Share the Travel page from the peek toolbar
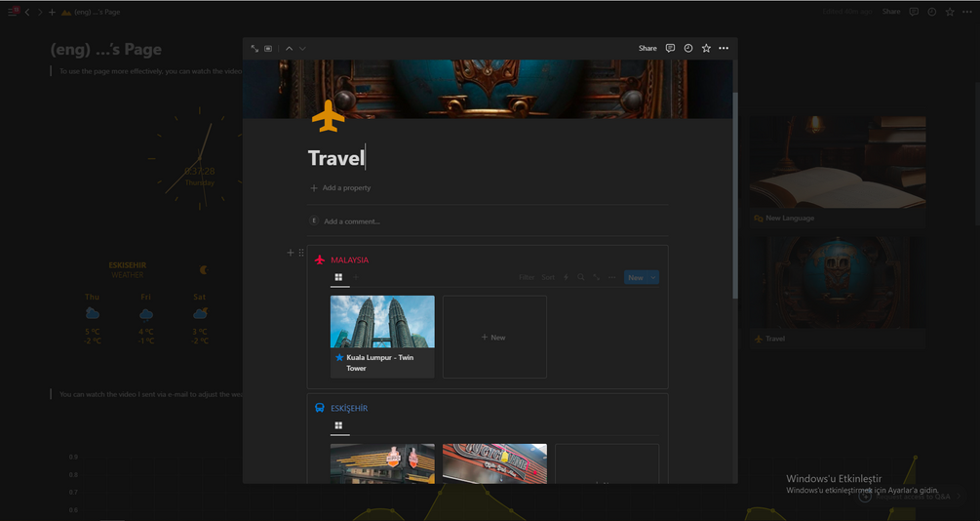The width and height of the screenshot is (980, 521). coord(647,48)
